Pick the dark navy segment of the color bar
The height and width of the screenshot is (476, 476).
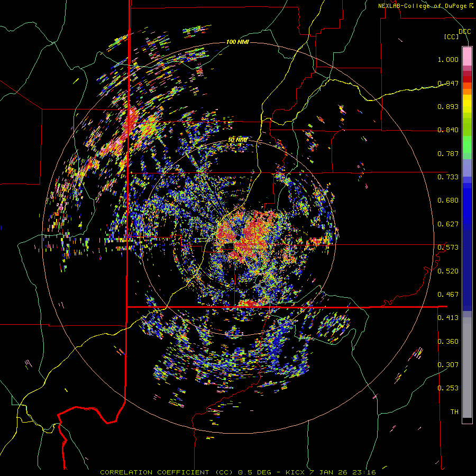tap(467, 270)
